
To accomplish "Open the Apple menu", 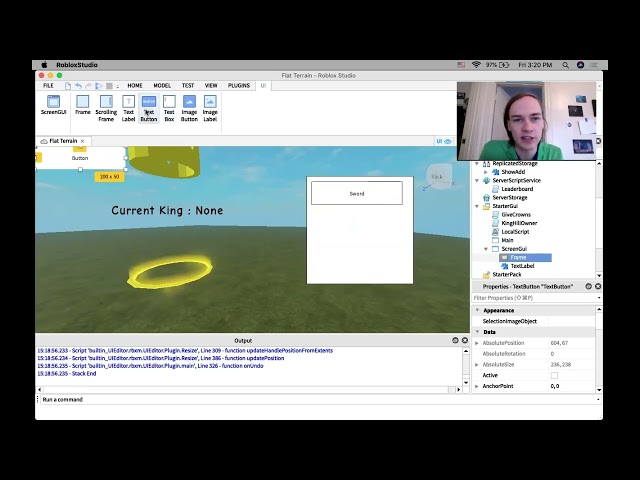I will [x=44, y=65].
